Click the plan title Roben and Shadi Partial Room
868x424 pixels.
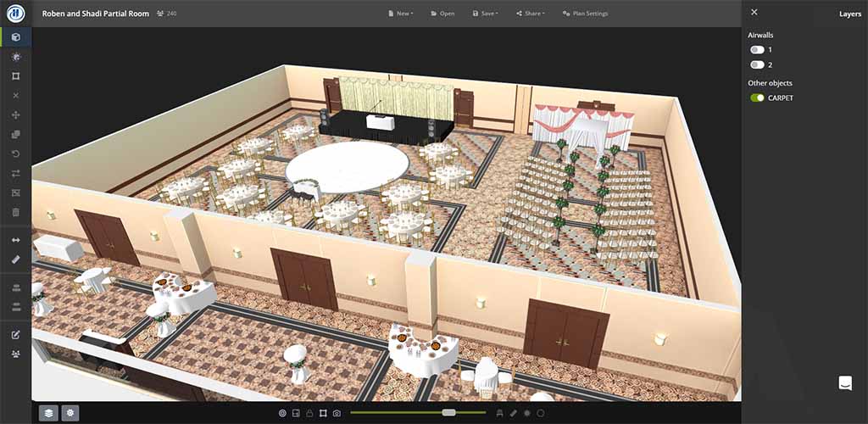[x=95, y=14]
